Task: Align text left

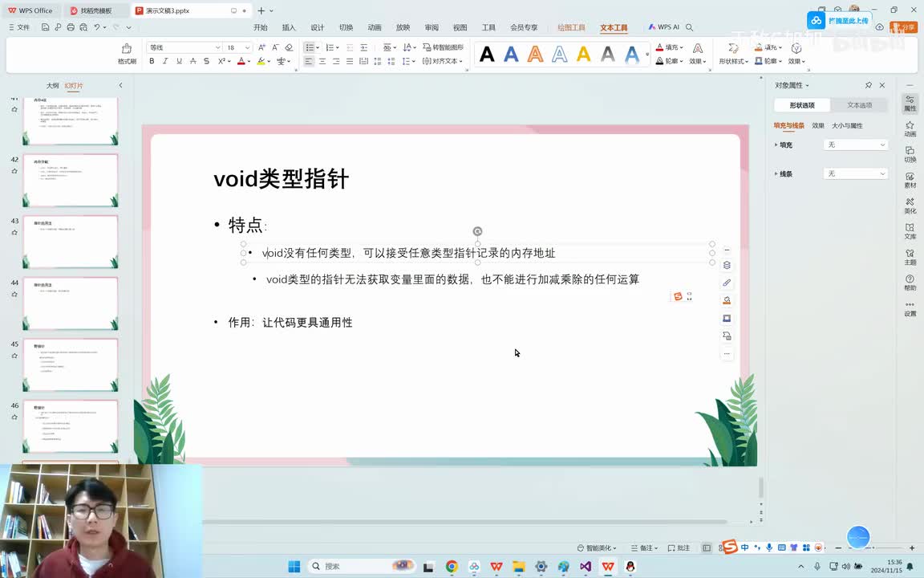Action: tap(309, 61)
